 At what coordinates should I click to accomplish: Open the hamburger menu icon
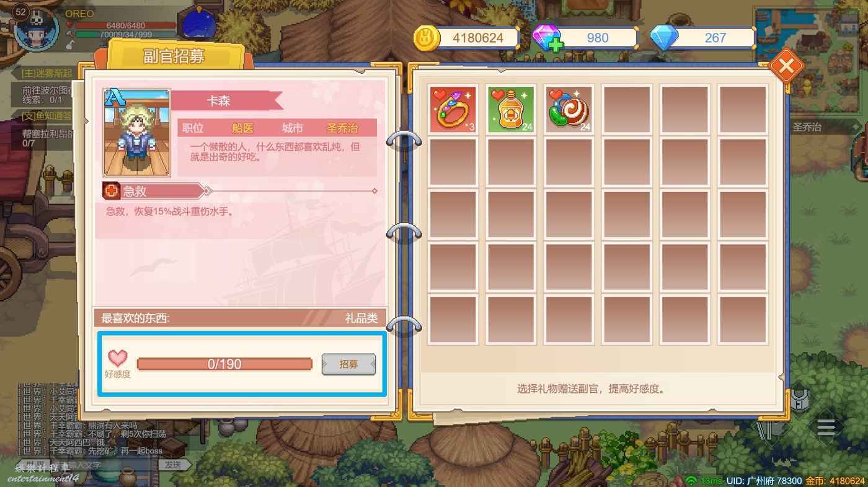coord(826,427)
